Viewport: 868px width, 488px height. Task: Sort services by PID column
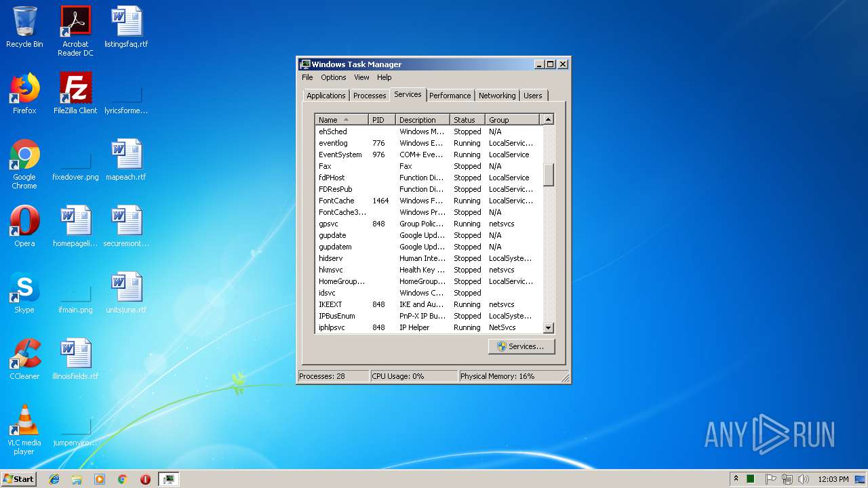(382, 120)
